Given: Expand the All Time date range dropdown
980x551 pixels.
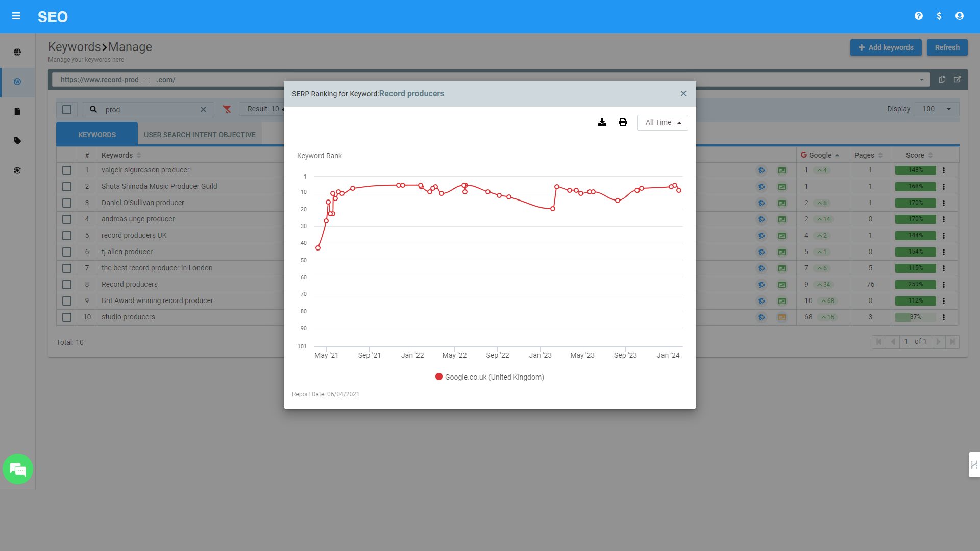Looking at the screenshot, I should tap(663, 122).
